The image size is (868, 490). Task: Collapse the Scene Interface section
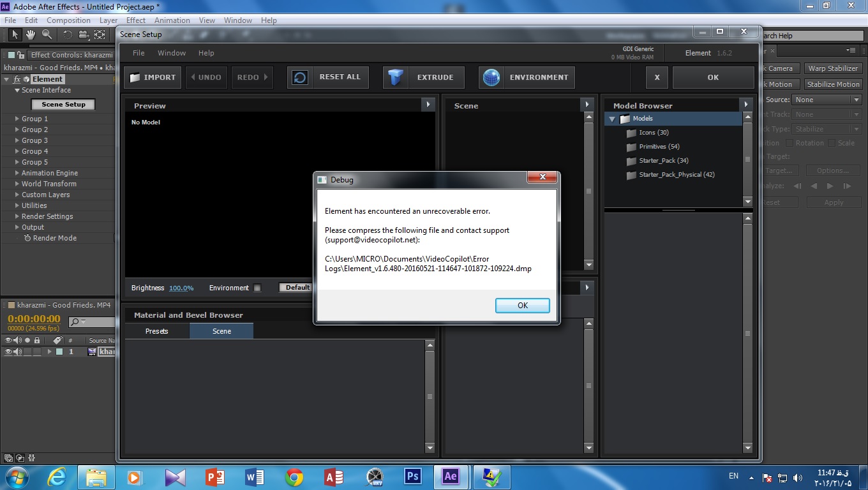(x=17, y=91)
